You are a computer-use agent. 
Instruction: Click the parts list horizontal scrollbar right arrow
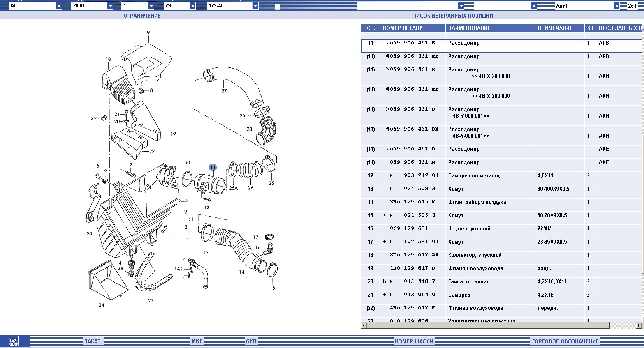pyautogui.click(x=639, y=325)
